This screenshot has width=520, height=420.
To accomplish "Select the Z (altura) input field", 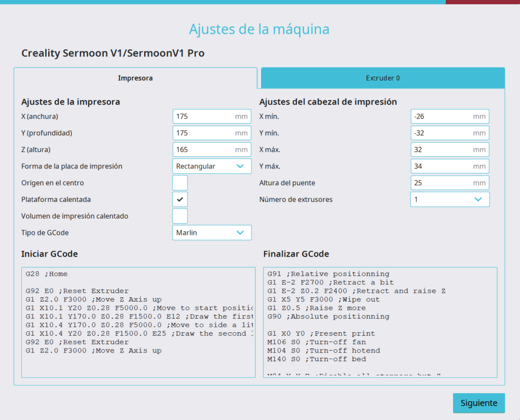I will (203, 150).
